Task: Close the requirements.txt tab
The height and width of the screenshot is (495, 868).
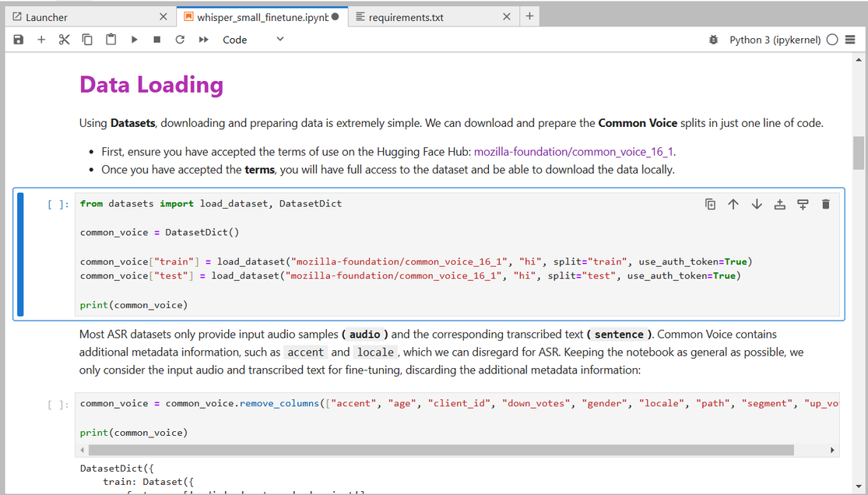Action: (507, 17)
